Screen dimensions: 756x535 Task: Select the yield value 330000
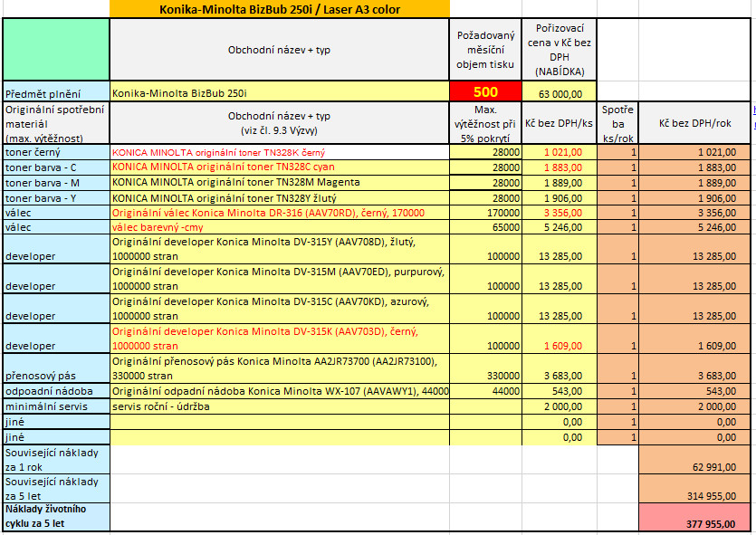(x=485, y=368)
